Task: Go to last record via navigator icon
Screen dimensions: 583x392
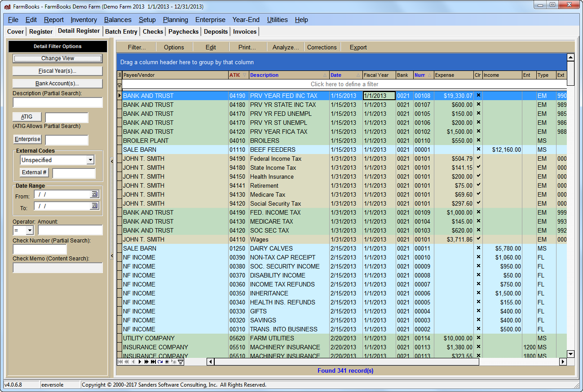Action: [x=152, y=361]
